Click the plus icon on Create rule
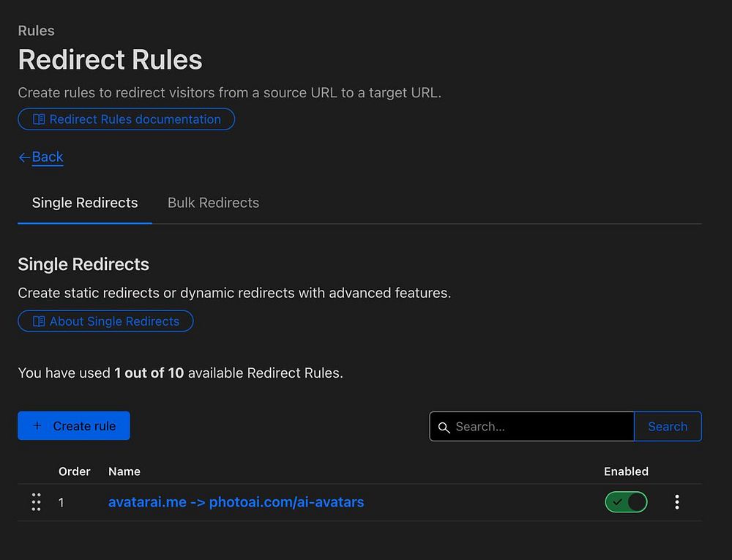Screen dimensions: 732x560 [x=38, y=426]
